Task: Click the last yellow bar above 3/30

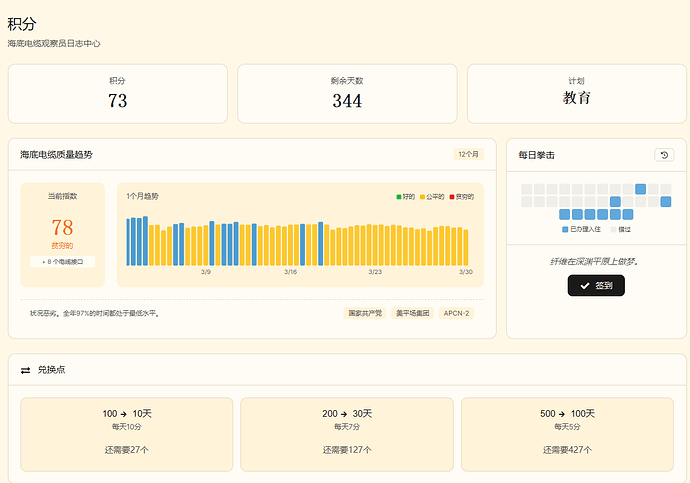Action: (466, 248)
